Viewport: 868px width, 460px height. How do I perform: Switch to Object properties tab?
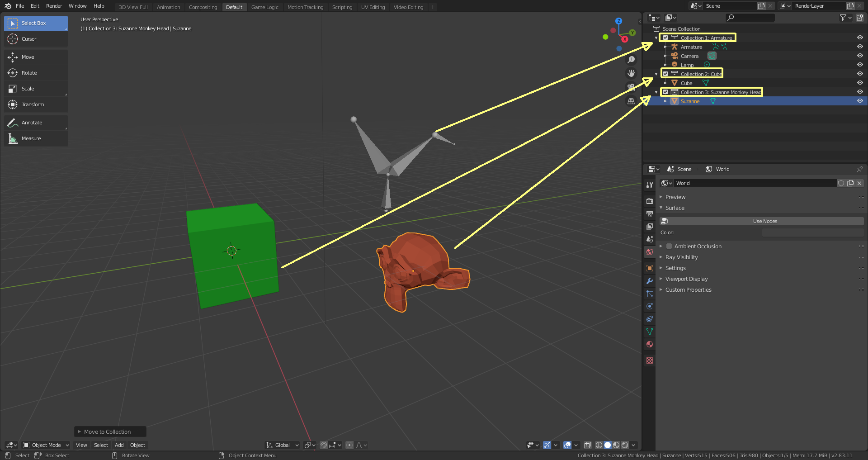point(649,268)
